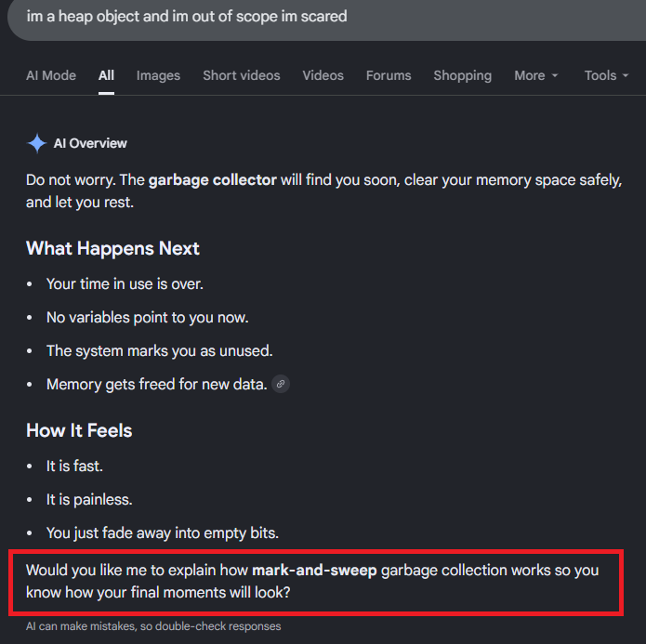
Task: Click the What Happens Next heading
Action: [112, 248]
